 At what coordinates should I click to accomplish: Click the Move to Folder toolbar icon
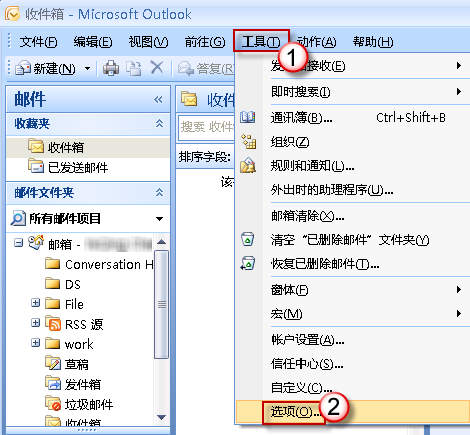(x=134, y=68)
